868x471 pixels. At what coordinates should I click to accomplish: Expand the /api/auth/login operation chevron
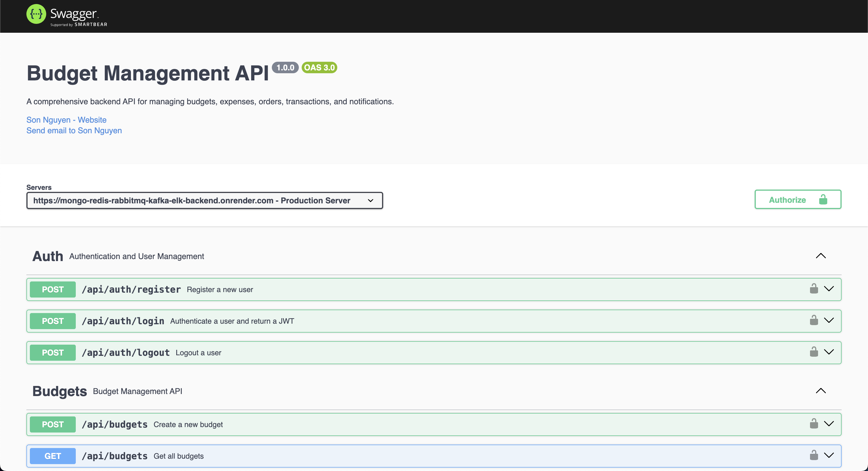[829, 321]
